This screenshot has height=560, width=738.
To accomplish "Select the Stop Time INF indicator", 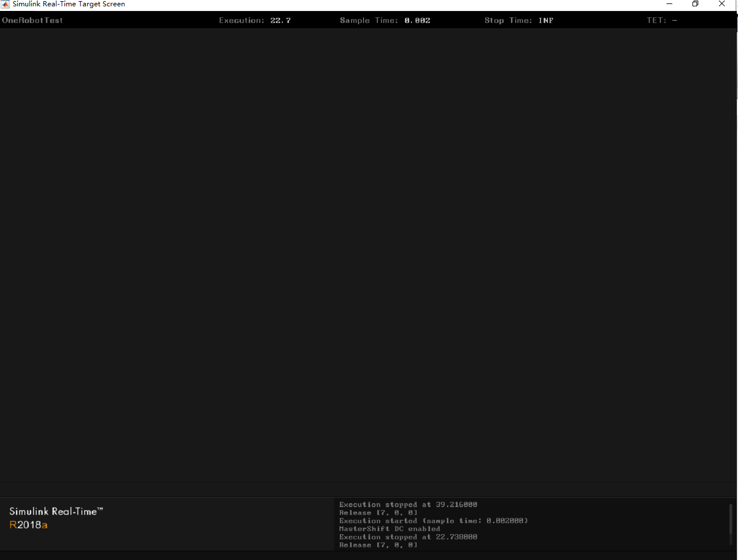I will click(x=518, y=20).
